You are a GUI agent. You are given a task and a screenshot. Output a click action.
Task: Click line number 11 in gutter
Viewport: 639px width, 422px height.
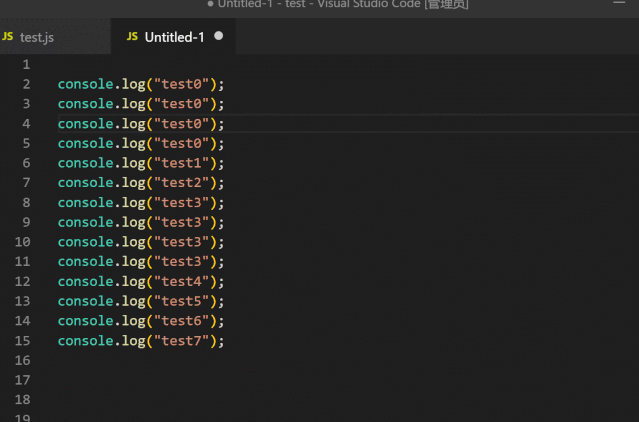coord(22,262)
